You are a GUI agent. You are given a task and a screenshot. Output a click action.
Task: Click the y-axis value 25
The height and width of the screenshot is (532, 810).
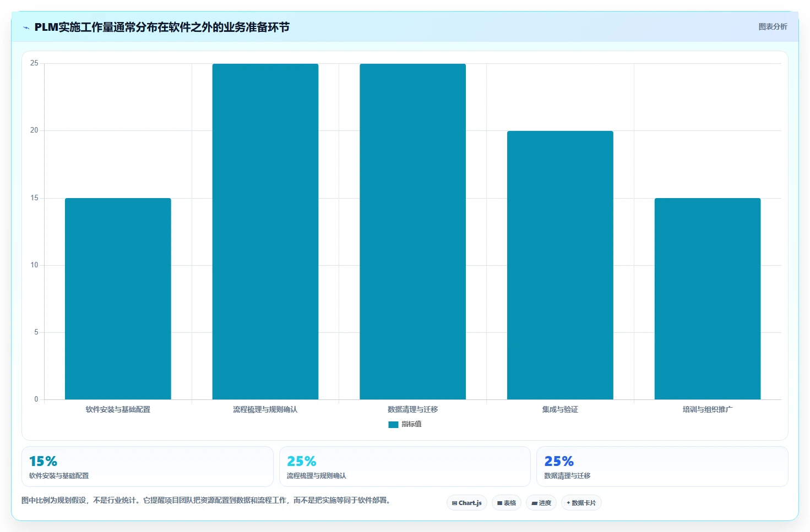tap(34, 63)
